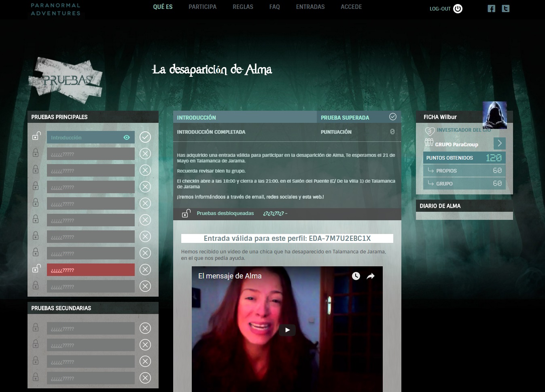Go to the ENTRADAS menu page
Image resolution: width=545 pixels, height=392 pixels.
tap(310, 7)
